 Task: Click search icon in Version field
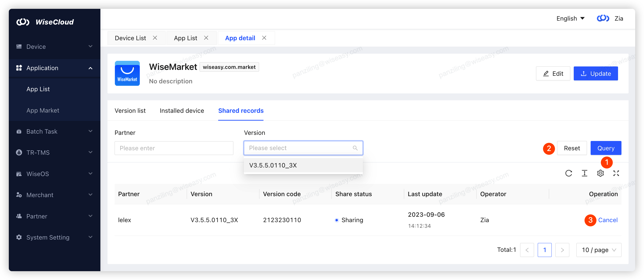355,148
